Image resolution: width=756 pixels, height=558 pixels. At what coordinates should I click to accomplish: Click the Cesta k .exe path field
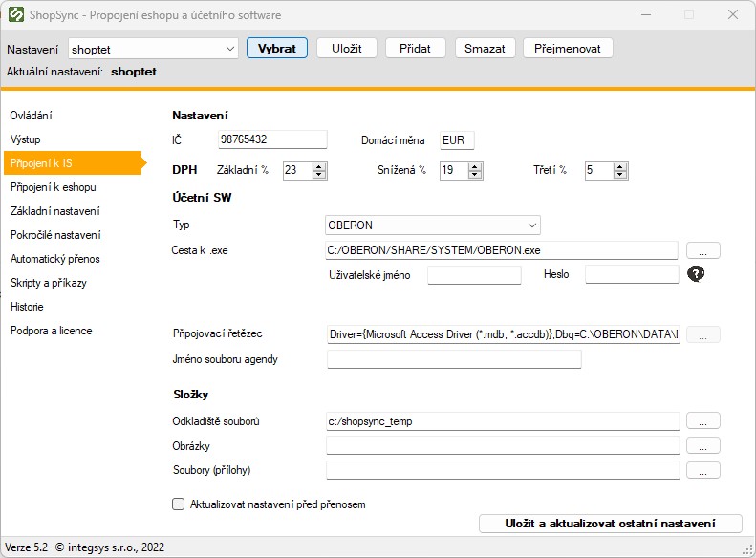tap(502, 250)
